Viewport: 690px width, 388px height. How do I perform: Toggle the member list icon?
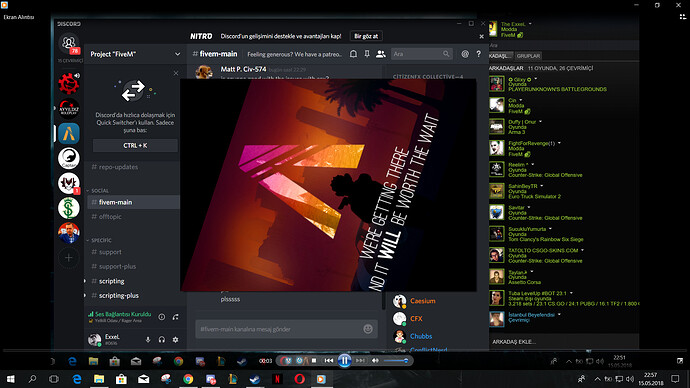381,54
